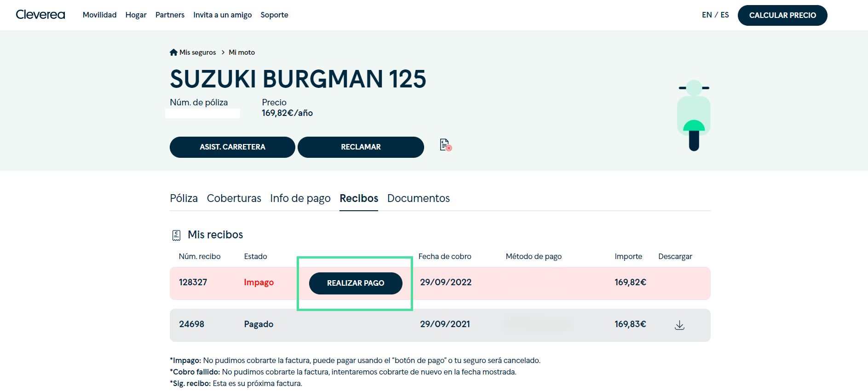Click the Pagado status
Screen dimensions: 868x392
click(x=259, y=324)
